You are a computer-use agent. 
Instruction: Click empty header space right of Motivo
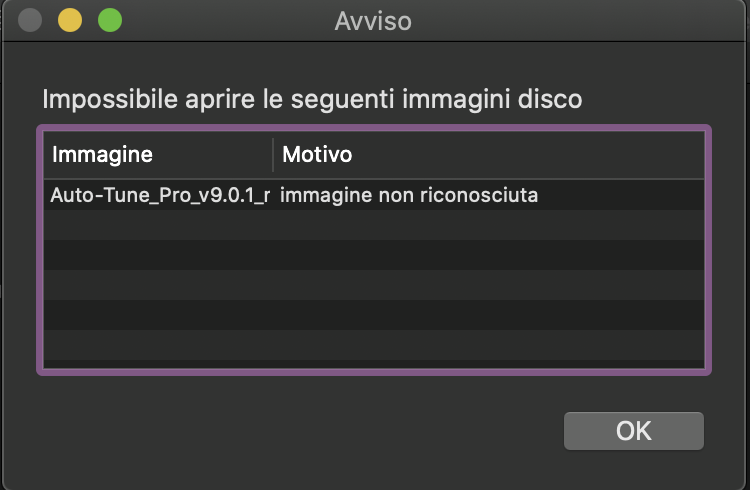[x=550, y=155]
